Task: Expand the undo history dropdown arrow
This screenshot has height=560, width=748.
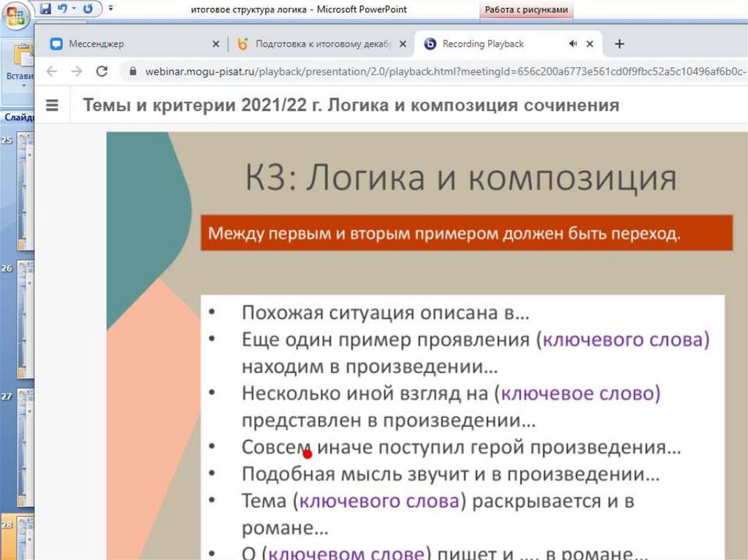Action: (74, 9)
